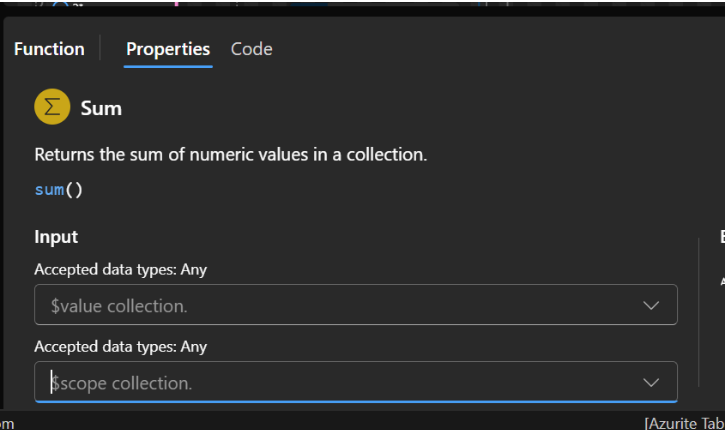Screen dimensions: 727x430
Task: Click the accepted data types label above $scope
Action: point(120,347)
